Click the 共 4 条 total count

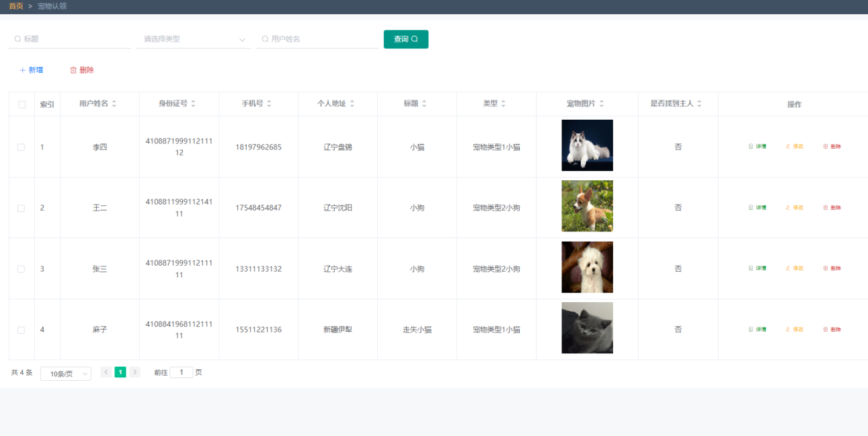pyautogui.click(x=22, y=372)
